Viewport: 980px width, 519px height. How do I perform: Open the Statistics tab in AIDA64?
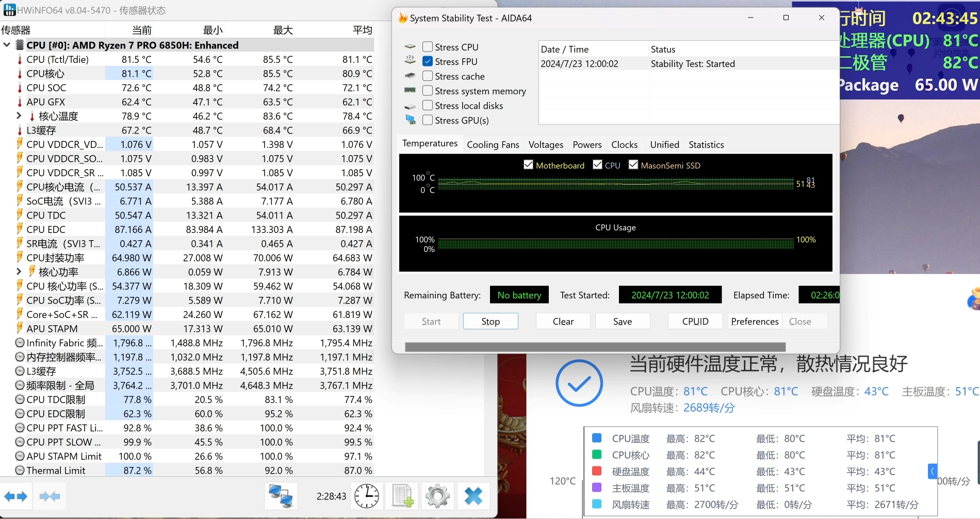pos(706,144)
